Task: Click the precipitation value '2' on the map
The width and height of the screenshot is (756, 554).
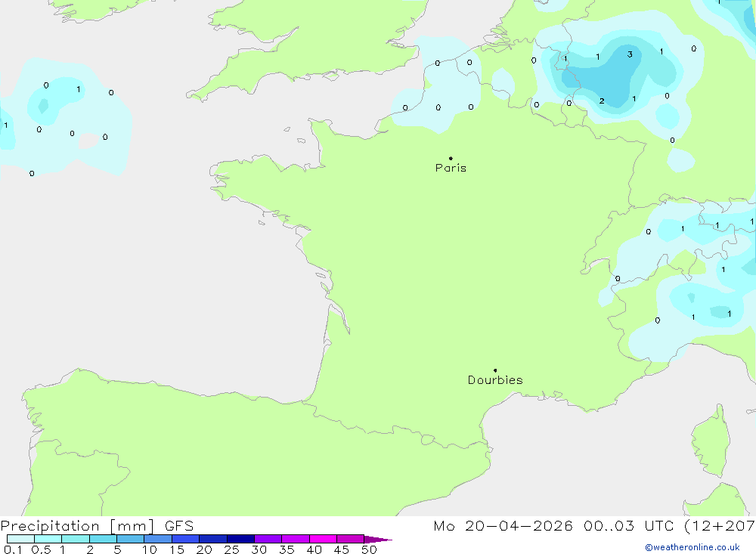Action: coord(602,101)
